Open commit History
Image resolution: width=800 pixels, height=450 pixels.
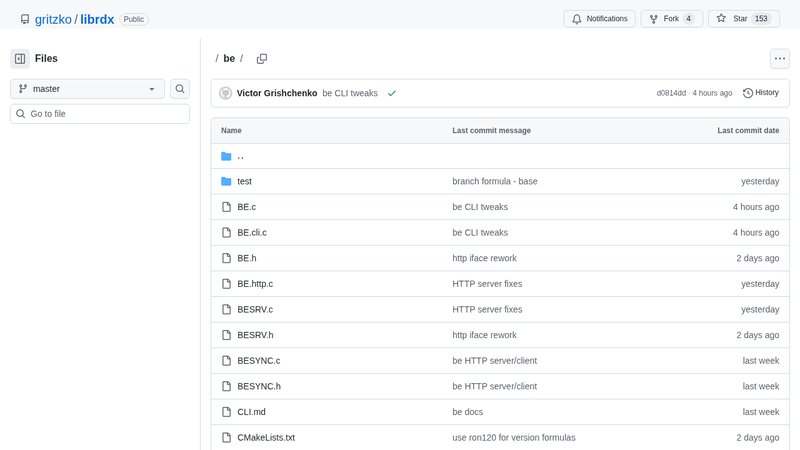pos(761,93)
